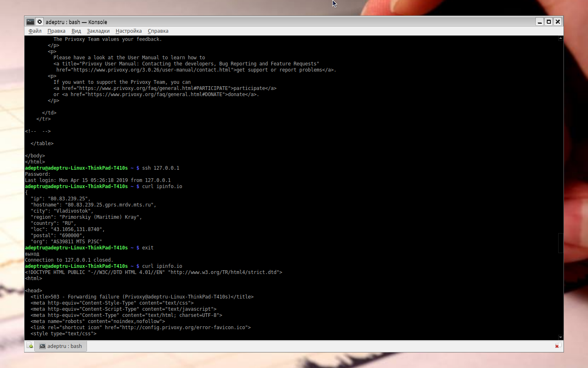Maximize the Konsole window
This screenshot has width=588, height=368.
point(549,22)
